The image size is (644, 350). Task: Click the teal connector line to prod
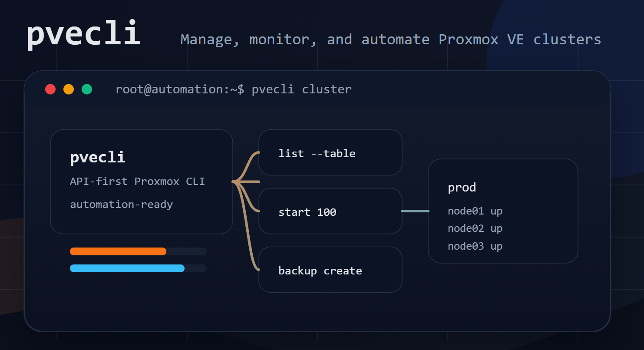415,211
